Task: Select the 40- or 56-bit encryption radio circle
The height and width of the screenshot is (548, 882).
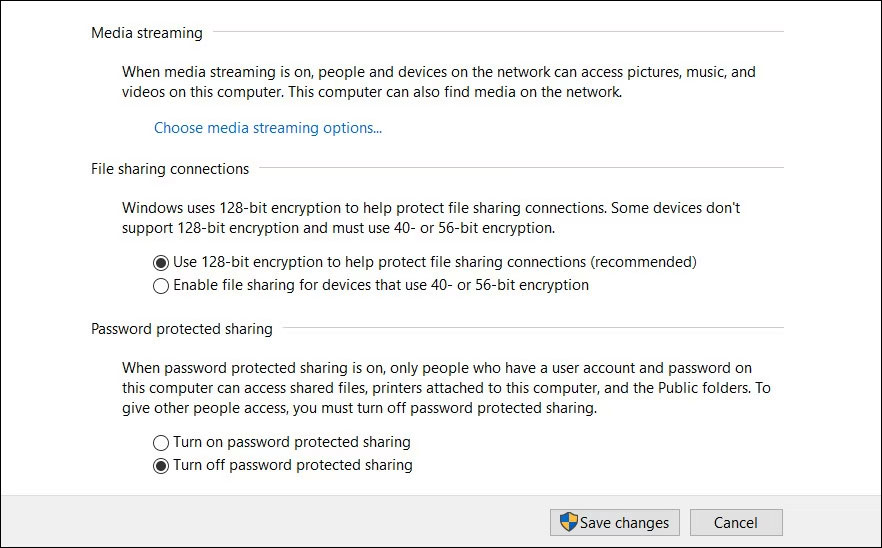Action: pos(161,285)
